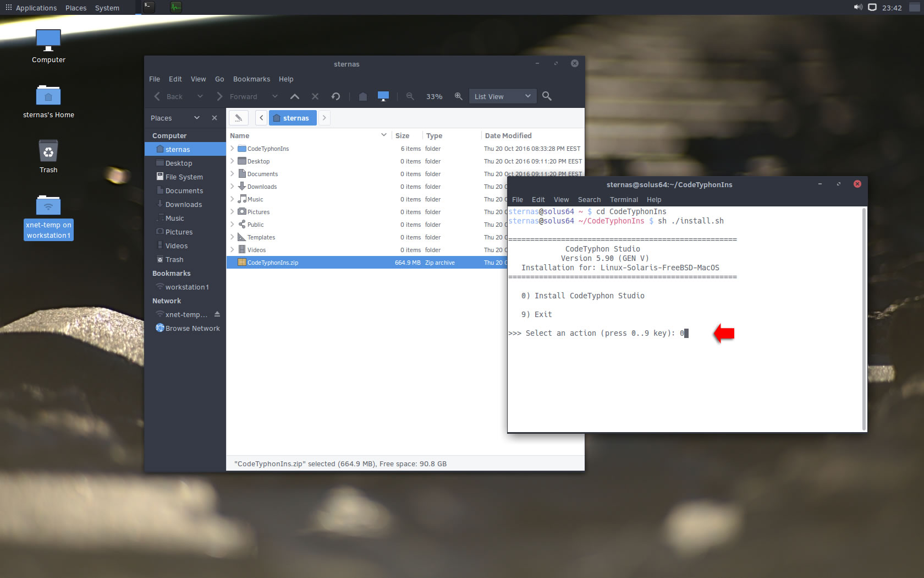This screenshot has height=578, width=924.
Task: Open File menu in file manager
Action: click(x=155, y=79)
